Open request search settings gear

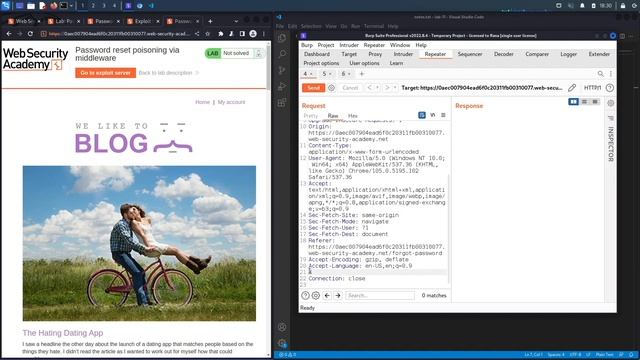point(316,296)
